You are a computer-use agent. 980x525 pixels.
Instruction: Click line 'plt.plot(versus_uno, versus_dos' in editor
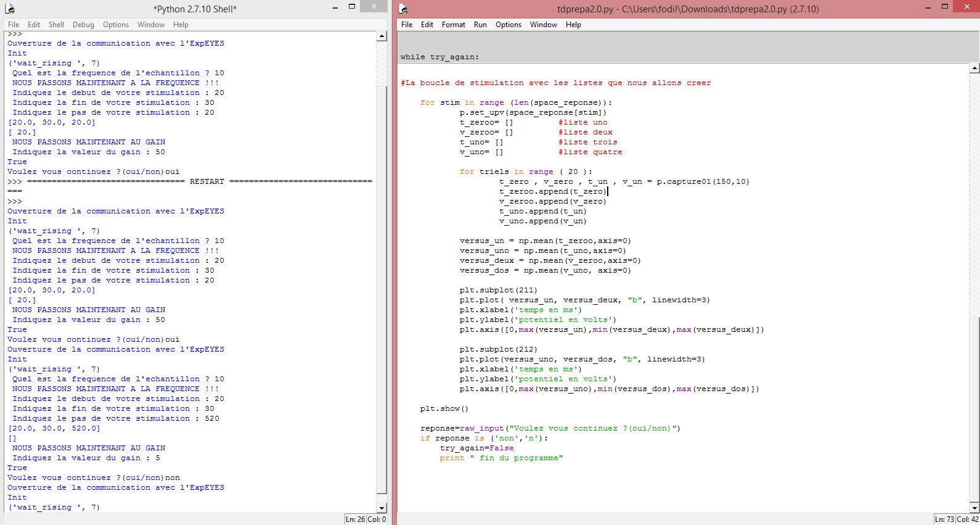click(582, 359)
